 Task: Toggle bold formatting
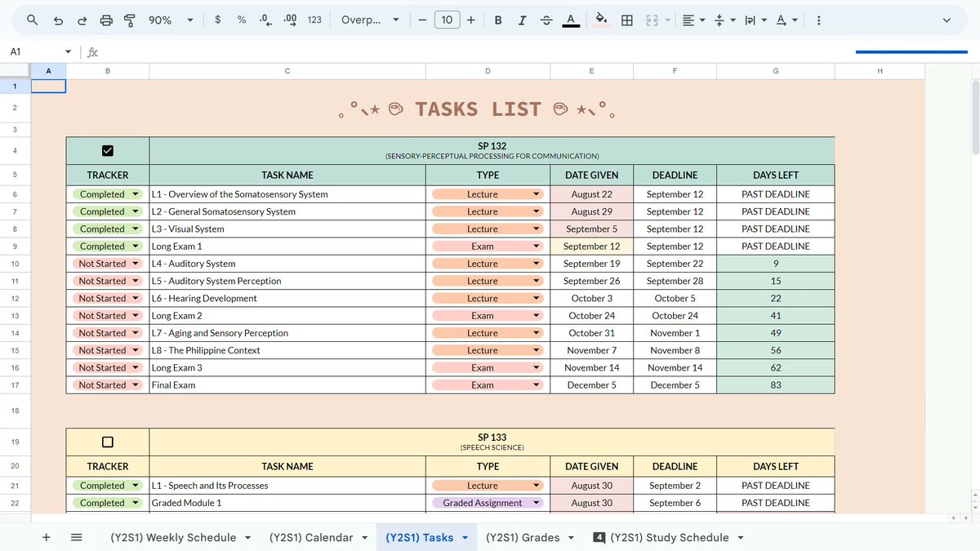coord(498,20)
